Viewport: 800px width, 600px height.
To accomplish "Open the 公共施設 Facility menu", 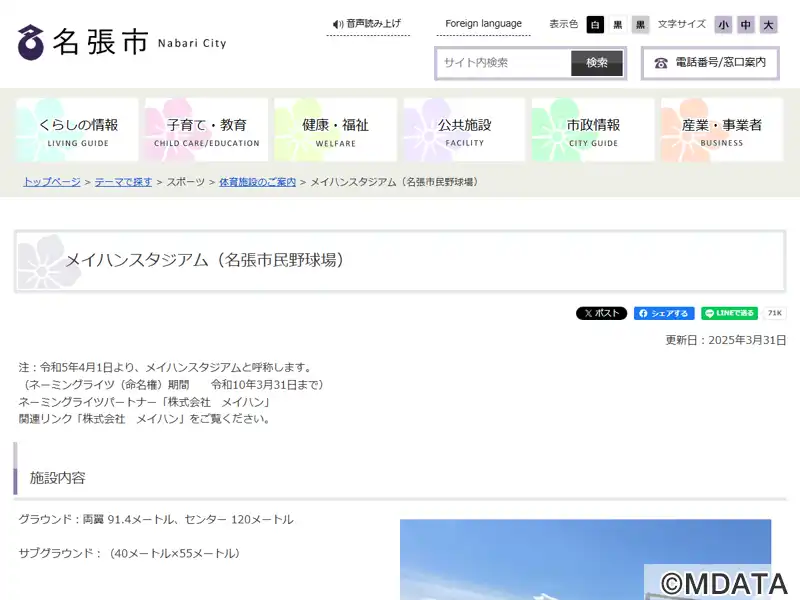I will point(464,130).
